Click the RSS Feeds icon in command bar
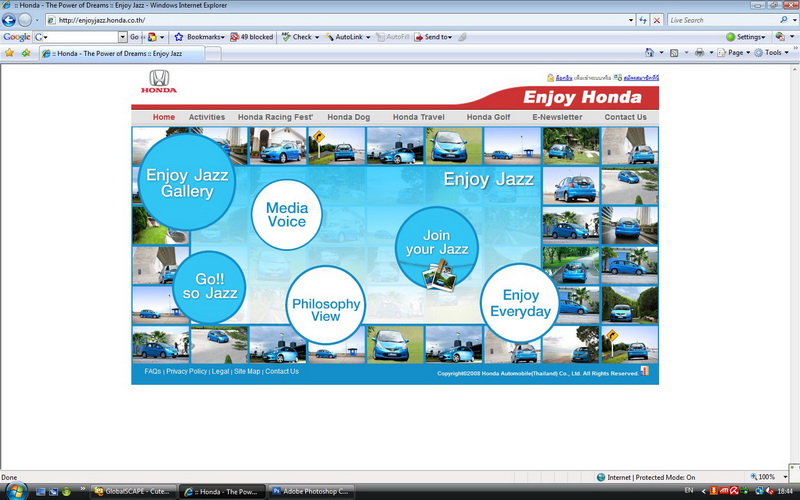This screenshot has width=800, height=500. pyautogui.click(x=674, y=53)
